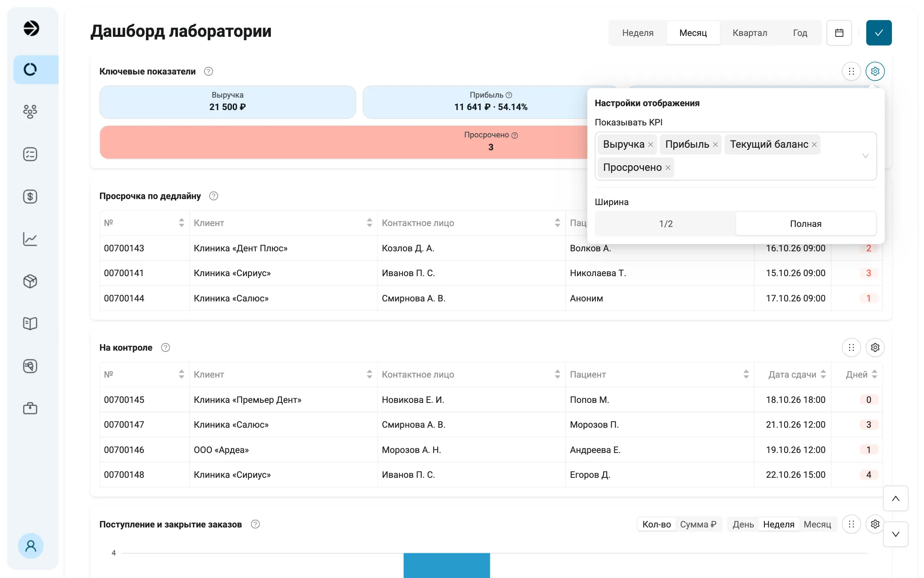This screenshot has width=924, height=578.
Task: Switch period to Неделя tab
Action: (x=638, y=33)
